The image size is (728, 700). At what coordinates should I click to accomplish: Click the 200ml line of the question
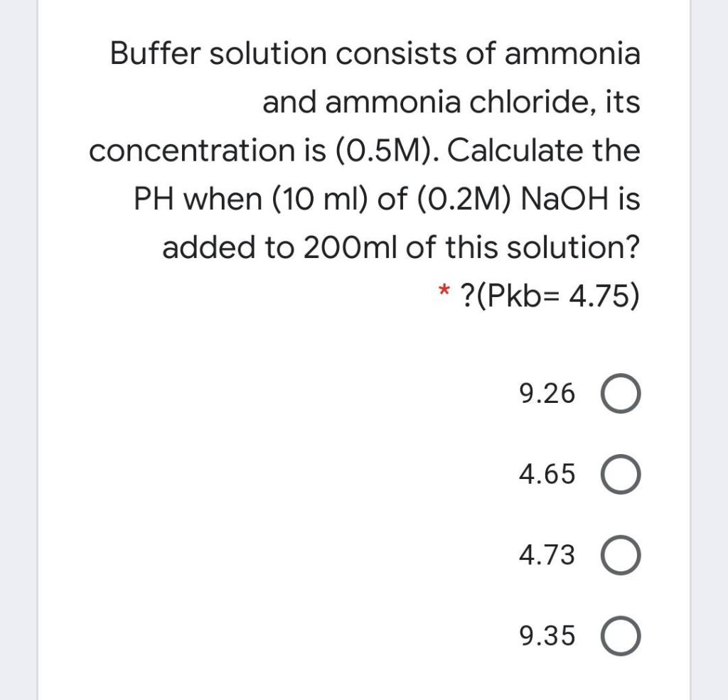pos(402,247)
